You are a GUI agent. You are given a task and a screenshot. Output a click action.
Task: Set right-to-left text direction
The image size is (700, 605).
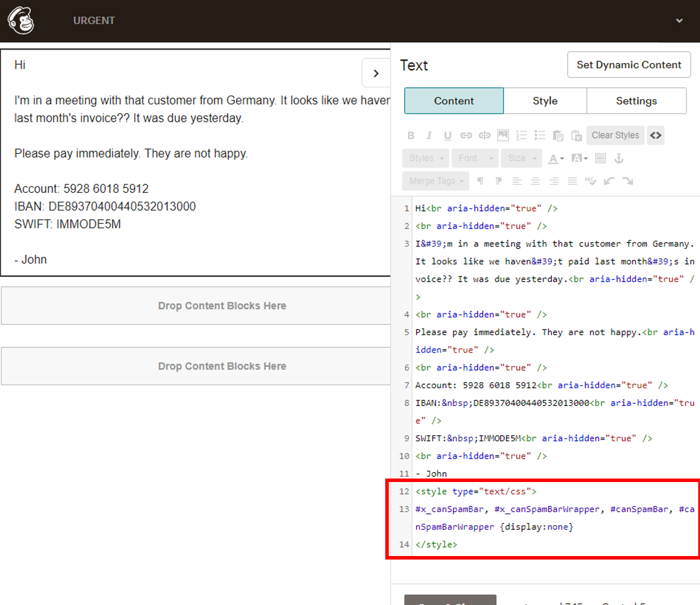pos(498,181)
